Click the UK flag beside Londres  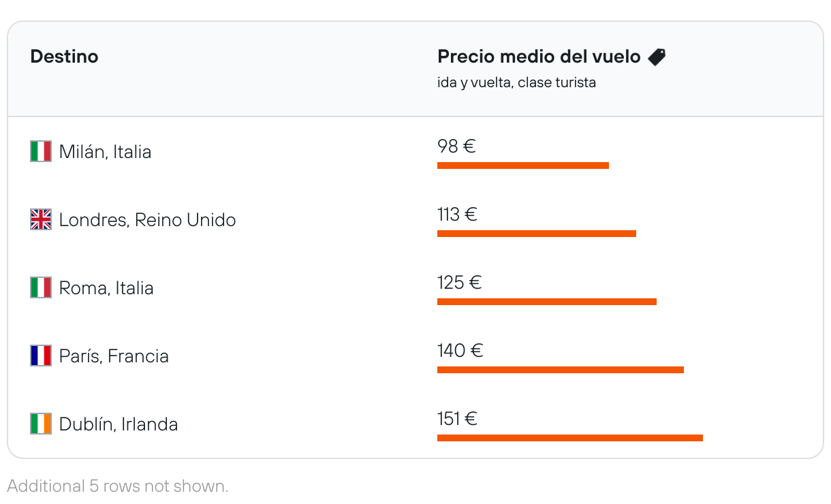[x=41, y=219]
